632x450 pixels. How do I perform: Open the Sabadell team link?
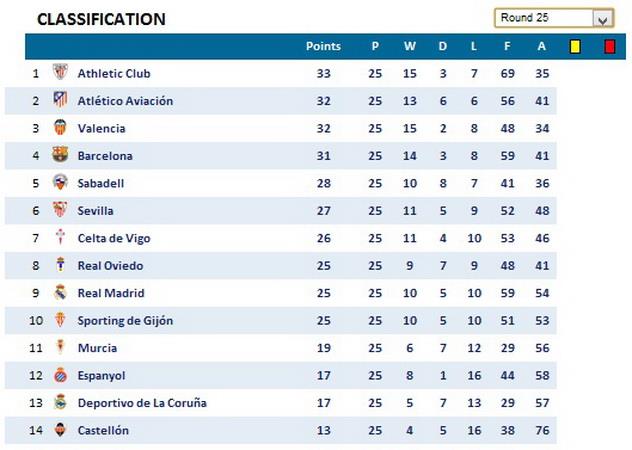click(101, 183)
